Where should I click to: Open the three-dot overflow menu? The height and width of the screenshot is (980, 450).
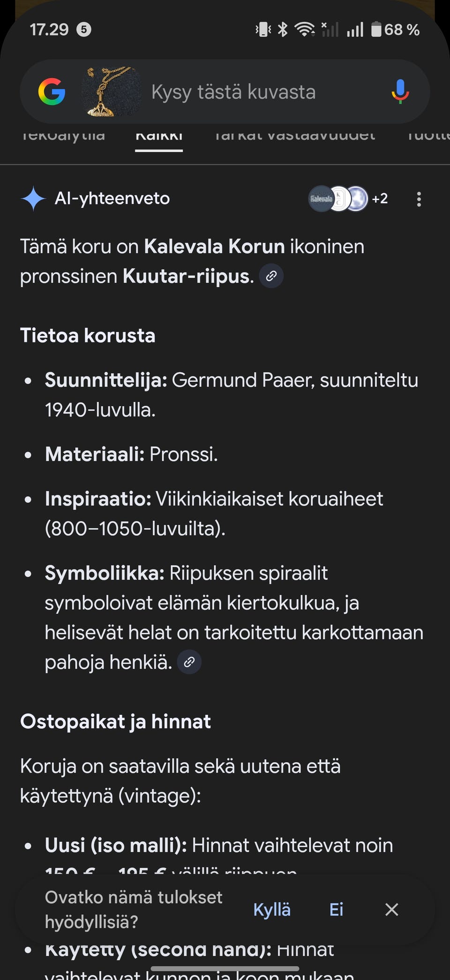[419, 199]
